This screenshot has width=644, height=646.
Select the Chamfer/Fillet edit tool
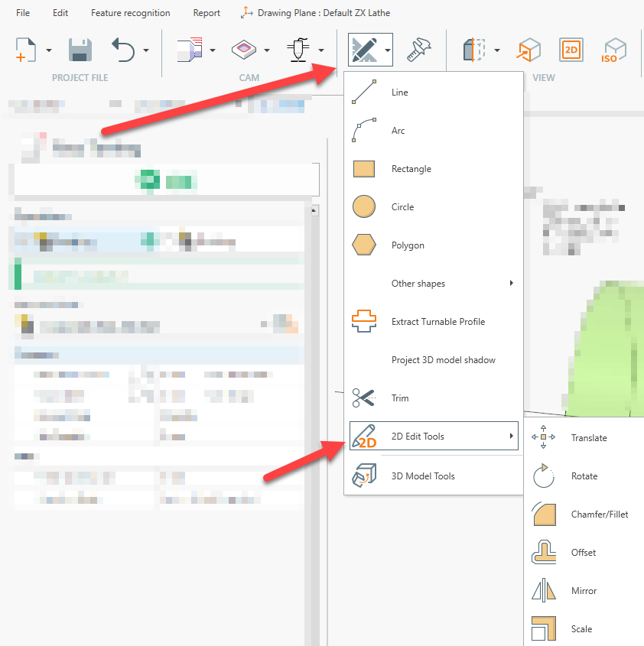point(599,515)
